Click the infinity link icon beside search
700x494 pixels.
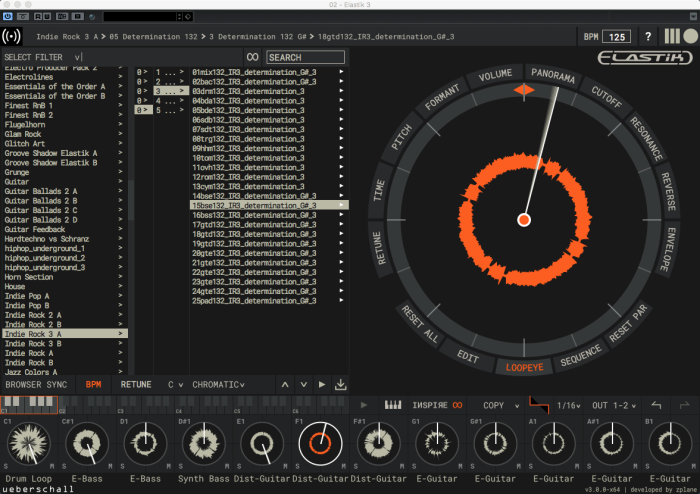coord(252,57)
